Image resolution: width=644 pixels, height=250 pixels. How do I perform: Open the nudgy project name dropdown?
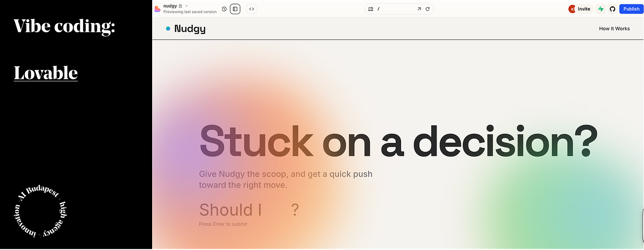pos(187,6)
